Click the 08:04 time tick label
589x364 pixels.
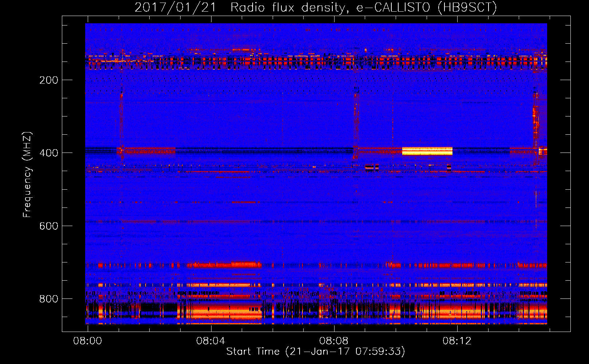tap(211, 341)
